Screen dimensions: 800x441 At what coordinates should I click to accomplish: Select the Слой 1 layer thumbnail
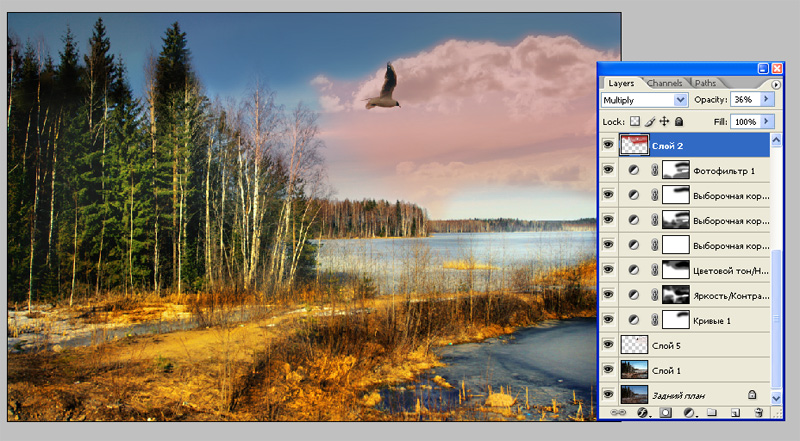click(x=634, y=370)
